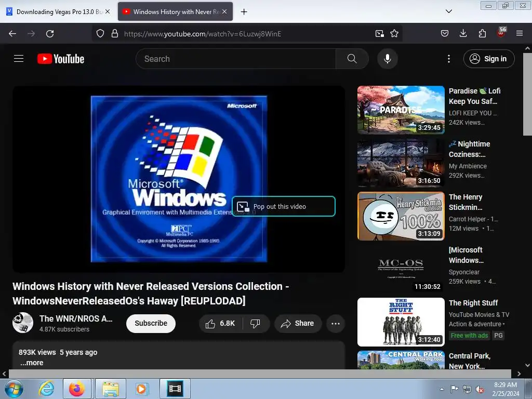Dislike this video
Screen dimensions: 532x399
point(256,323)
